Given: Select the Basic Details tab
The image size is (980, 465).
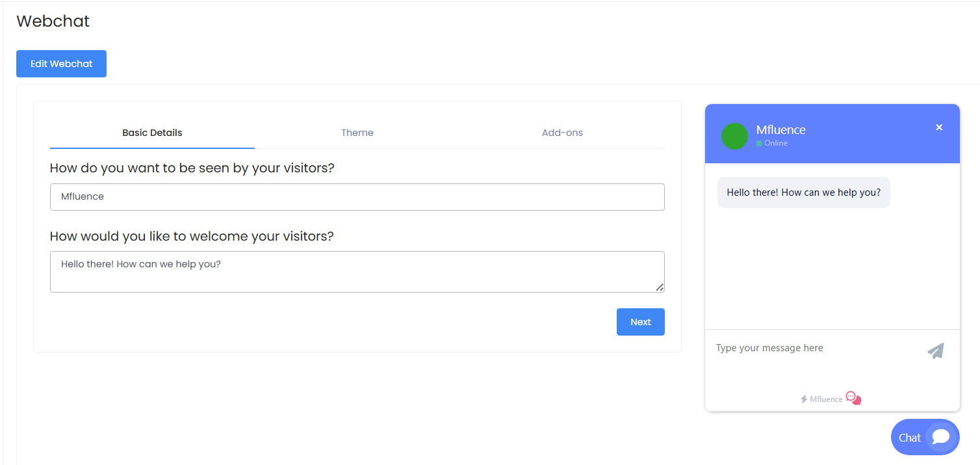Looking at the screenshot, I should [152, 133].
